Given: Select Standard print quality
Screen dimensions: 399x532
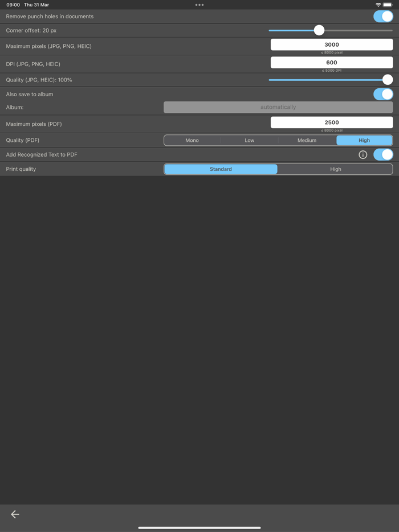Looking at the screenshot, I should 221,169.
